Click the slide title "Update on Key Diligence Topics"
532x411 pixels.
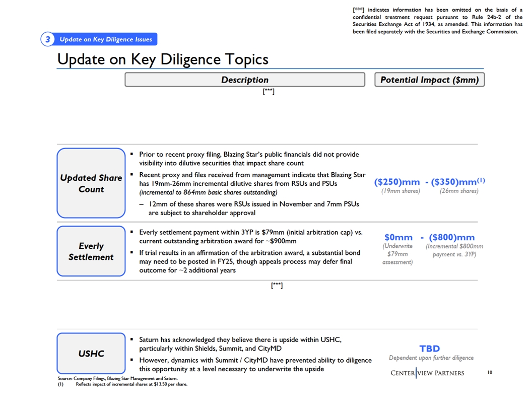(163, 59)
